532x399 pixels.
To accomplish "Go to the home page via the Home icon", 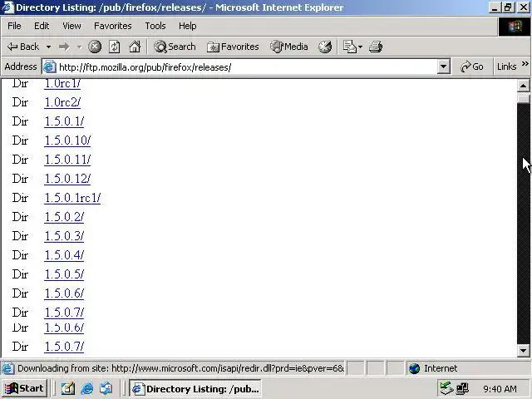I will [x=135, y=47].
